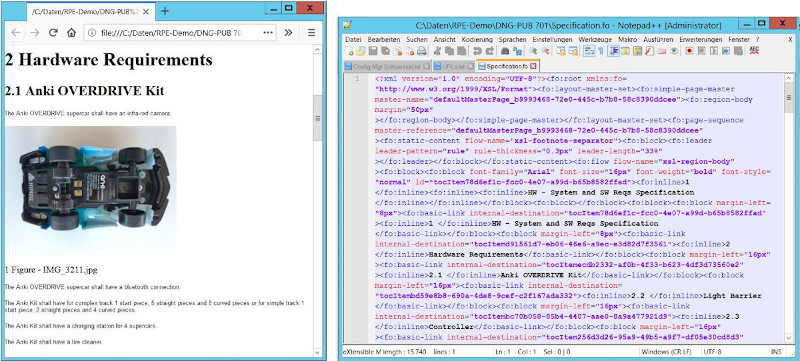Open a new browser tab

pos(164,11)
